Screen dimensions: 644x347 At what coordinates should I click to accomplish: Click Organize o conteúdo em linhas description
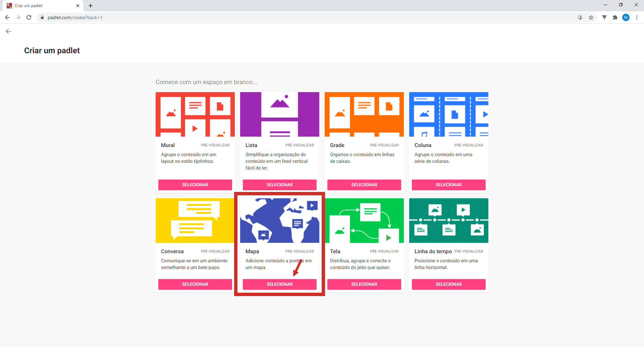362,158
